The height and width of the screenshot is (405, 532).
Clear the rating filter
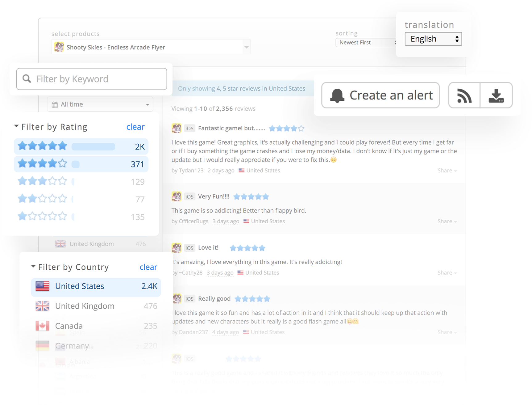pyautogui.click(x=135, y=127)
